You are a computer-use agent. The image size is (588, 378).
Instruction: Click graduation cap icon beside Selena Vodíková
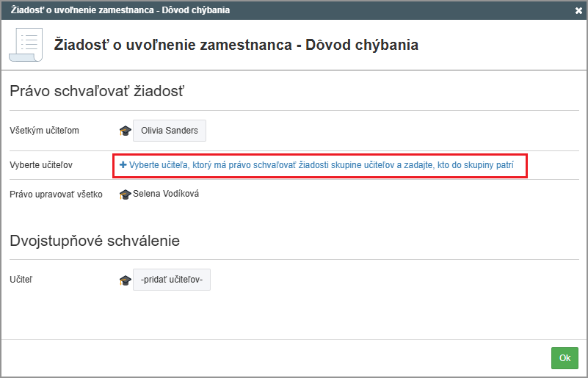click(125, 195)
